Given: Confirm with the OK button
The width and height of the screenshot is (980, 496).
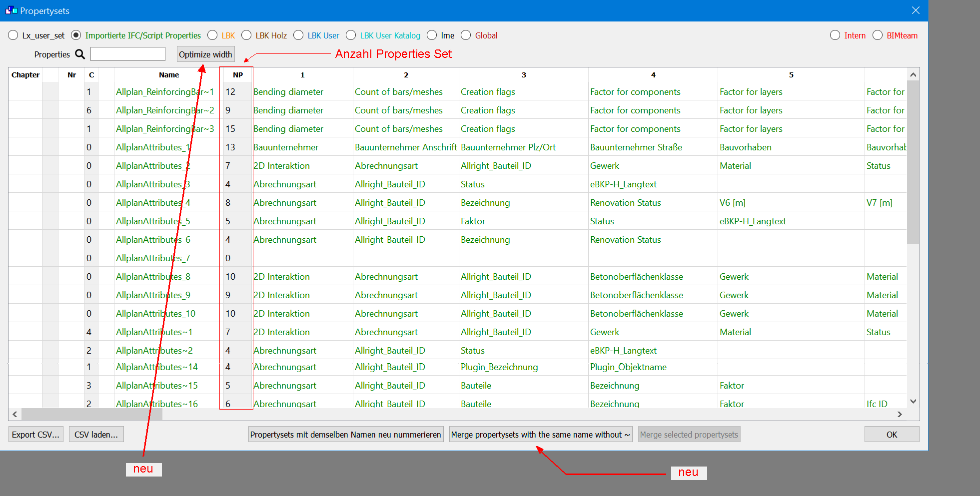Looking at the screenshot, I should coord(892,434).
